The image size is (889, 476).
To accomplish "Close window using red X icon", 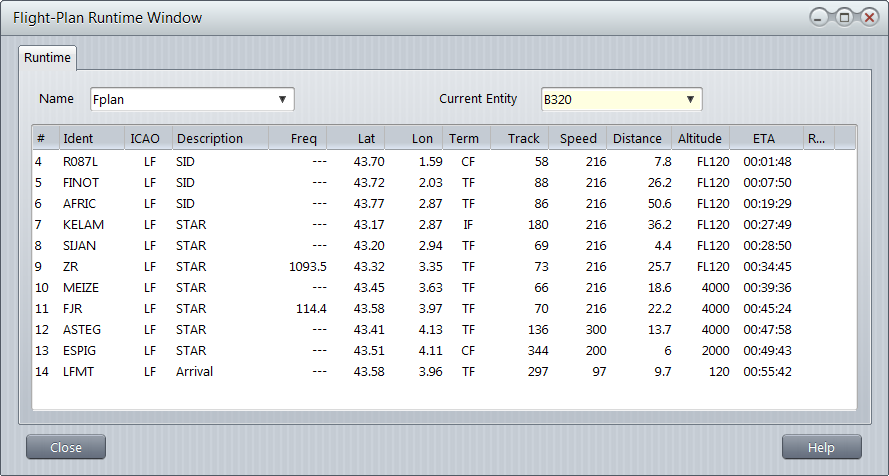I will coord(866,18).
